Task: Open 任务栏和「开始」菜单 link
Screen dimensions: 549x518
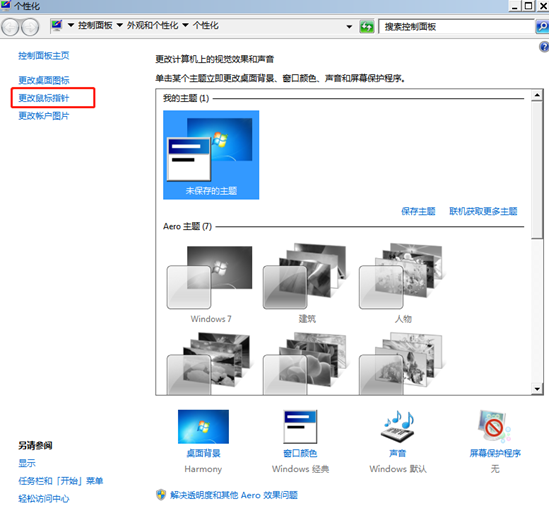Action: (x=61, y=481)
